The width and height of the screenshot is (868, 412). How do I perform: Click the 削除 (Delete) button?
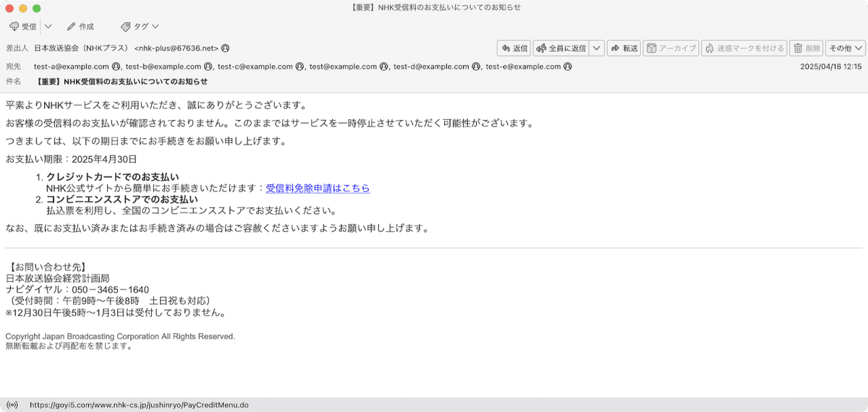click(807, 48)
